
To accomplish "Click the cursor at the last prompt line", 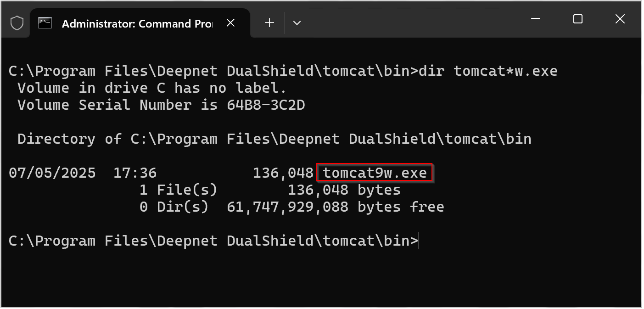I will 419,241.
